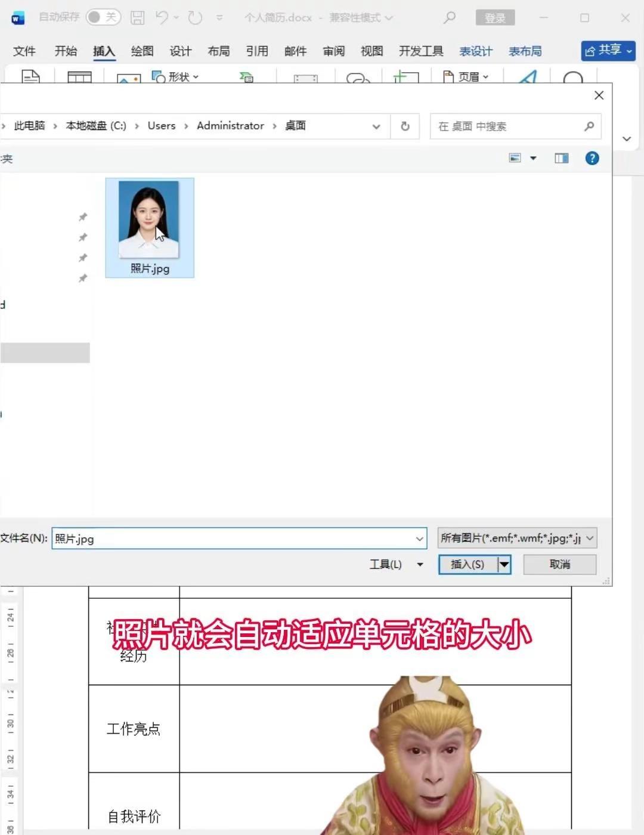Image resolution: width=644 pixels, height=835 pixels.
Task: Click the last pin icon in navigation pane
Action: [83, 279]
